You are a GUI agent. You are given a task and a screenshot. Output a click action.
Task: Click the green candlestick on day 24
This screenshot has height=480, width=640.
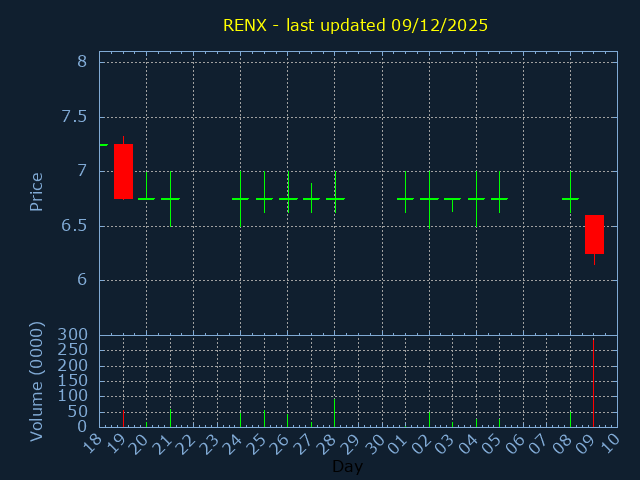[240, 198]
